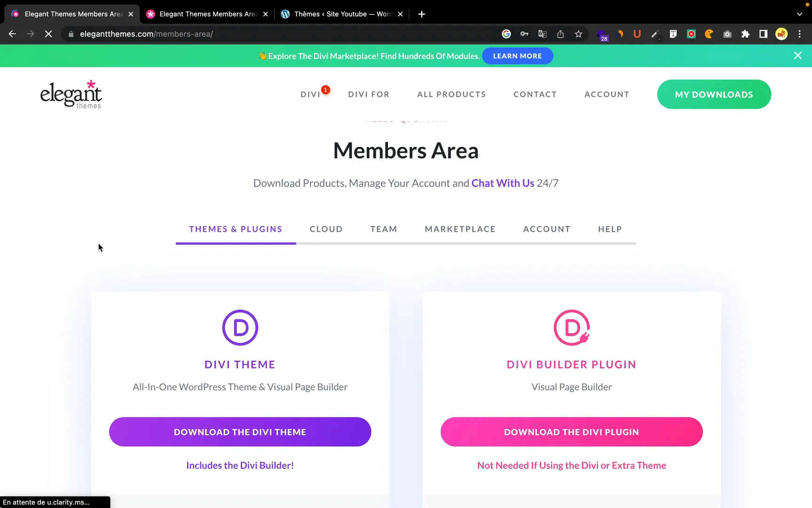The image size is (812, 508).
Task: Bookmark this page with star icon
Action: [x=578, y=34]
